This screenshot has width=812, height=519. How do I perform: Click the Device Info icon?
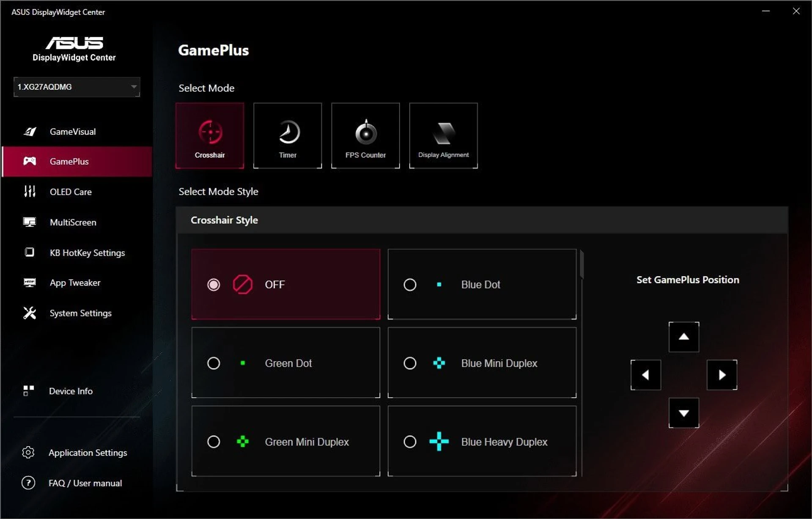pos(29,391)
